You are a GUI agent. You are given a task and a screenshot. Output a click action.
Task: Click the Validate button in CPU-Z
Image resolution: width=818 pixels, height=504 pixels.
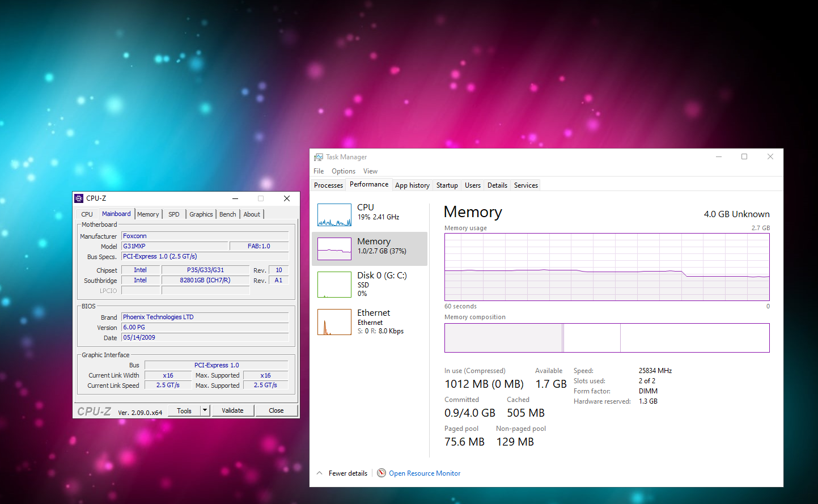click(x=232, y=410)
